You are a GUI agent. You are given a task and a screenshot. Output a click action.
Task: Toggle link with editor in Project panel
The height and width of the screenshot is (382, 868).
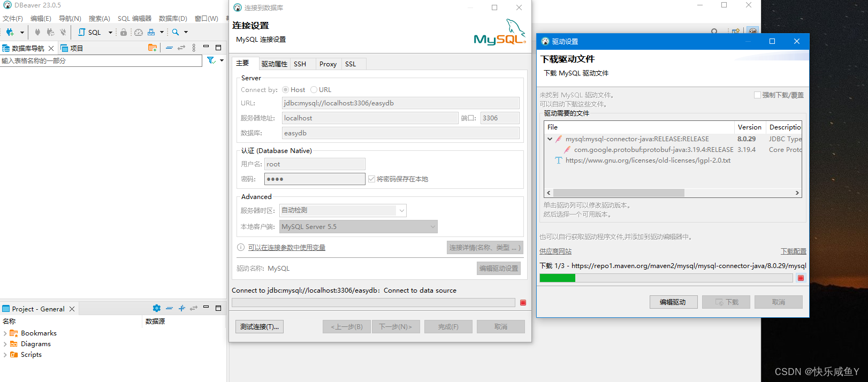click(194, 308)
